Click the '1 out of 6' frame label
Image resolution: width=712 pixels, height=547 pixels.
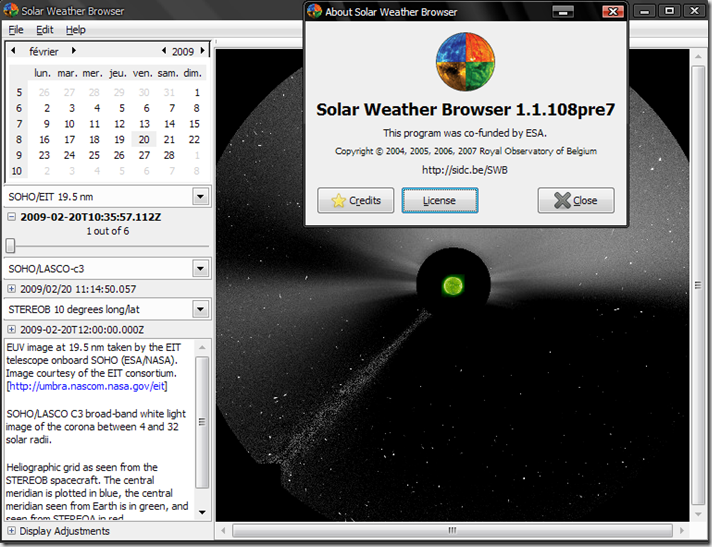108,231
